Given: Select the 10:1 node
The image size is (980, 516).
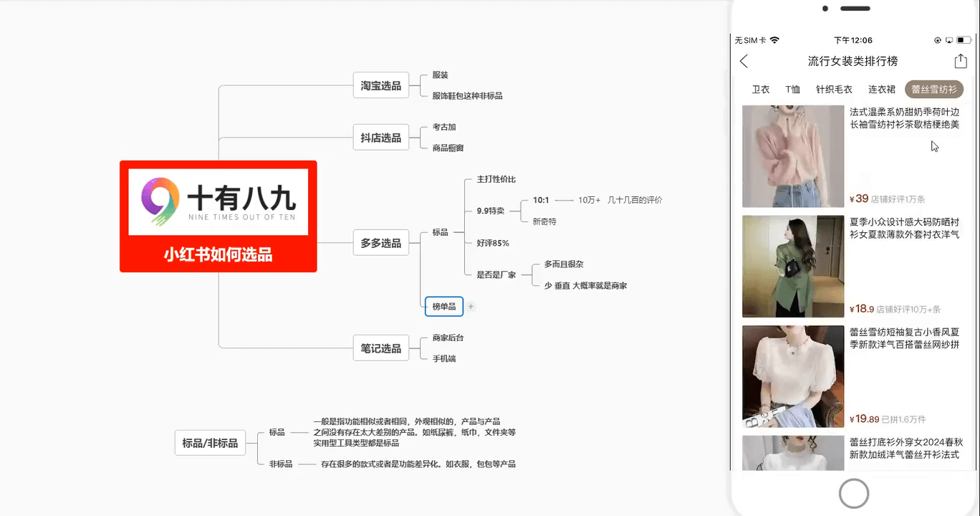Looking at the screenshot, I should click(x=541, y=200).
